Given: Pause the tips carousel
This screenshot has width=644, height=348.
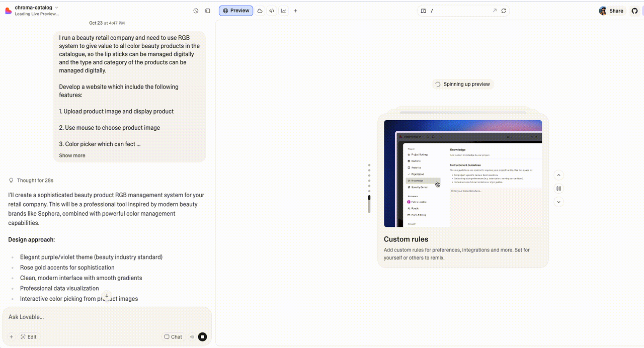Looking at the screenshot, I should [558, 189].
